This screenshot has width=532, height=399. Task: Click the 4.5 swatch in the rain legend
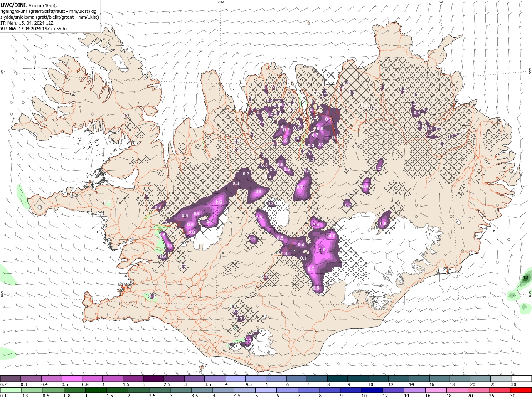tap(245, 390)
